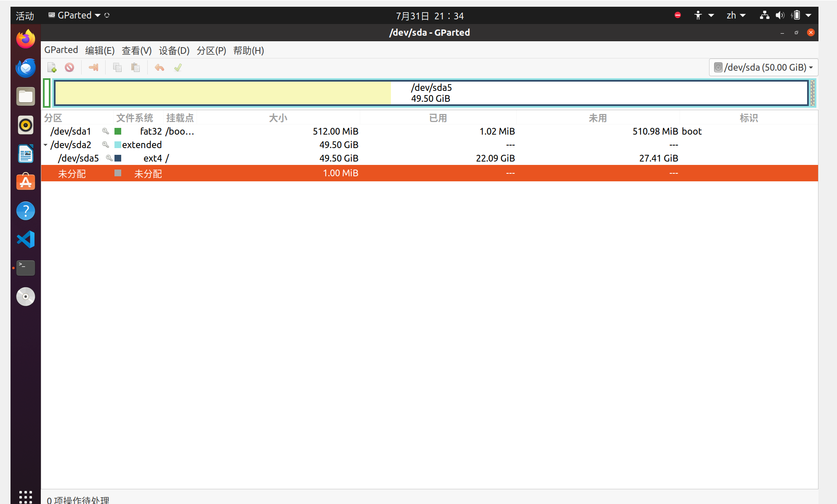
Task: Select the 未分配 1.00 MiB row
Action: tap(430, 173)
